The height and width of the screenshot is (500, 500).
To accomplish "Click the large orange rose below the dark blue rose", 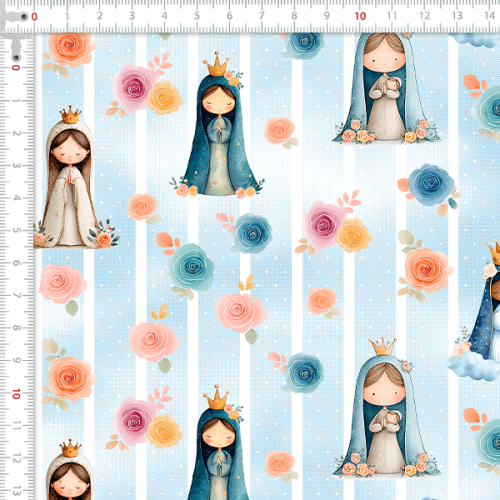I will pos(427,271).
